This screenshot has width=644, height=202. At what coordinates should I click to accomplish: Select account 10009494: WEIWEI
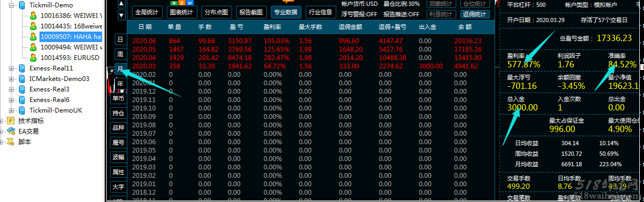[71, 47]
